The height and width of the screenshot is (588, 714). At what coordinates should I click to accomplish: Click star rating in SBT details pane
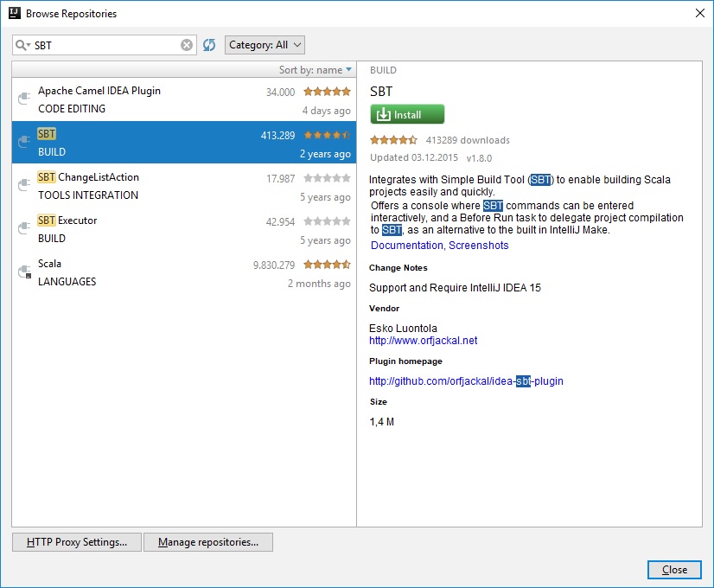click(x=393, y=140)
